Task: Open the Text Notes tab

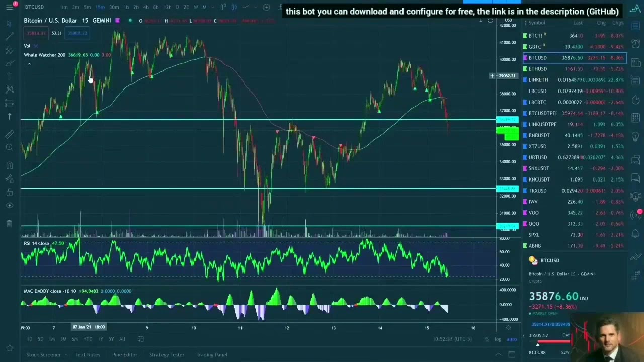Action: coord(88,355)
